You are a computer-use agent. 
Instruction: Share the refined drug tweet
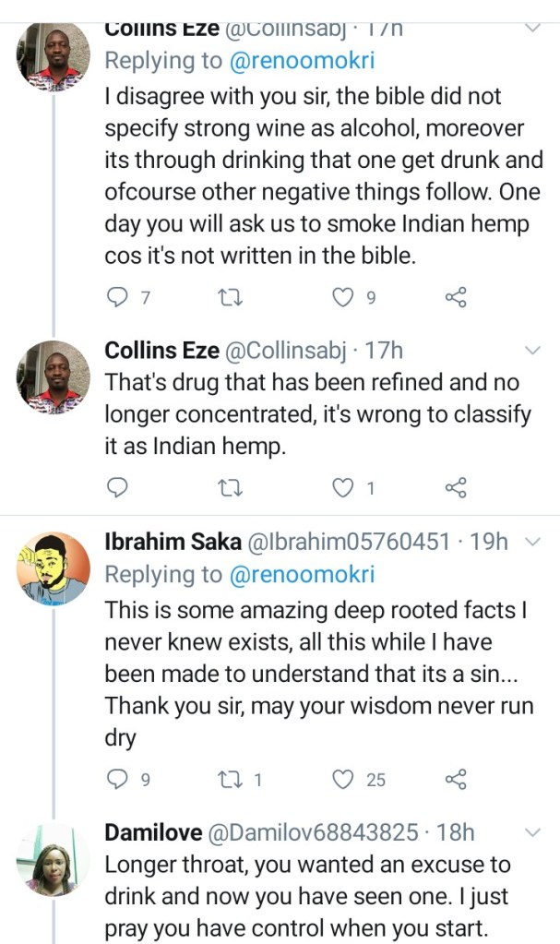point(456,487)
